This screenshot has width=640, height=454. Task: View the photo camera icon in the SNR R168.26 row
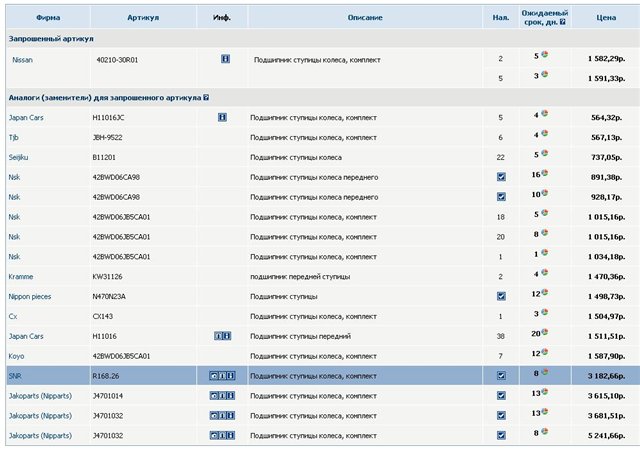(x=214, y=376)
